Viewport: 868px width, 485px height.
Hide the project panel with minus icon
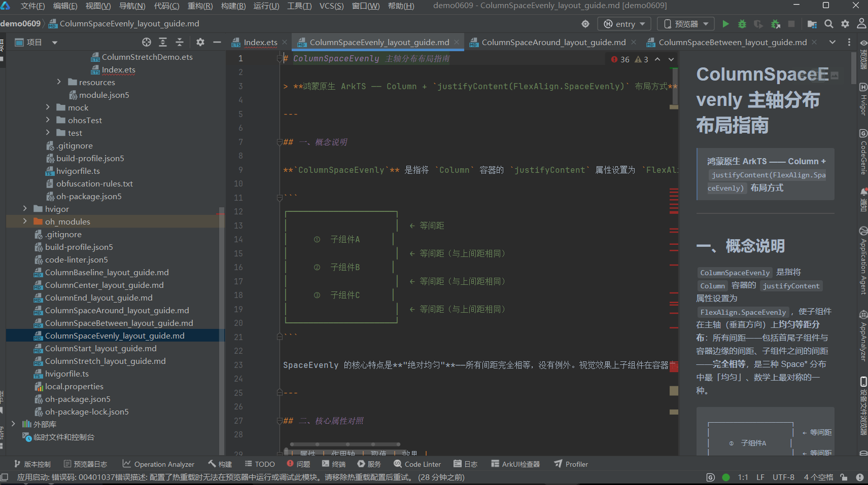tap(217, 42)
